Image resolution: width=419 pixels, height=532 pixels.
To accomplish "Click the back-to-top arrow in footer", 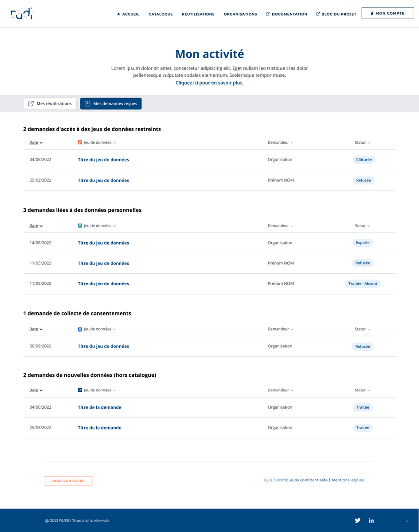I will (x=407, y=521).
